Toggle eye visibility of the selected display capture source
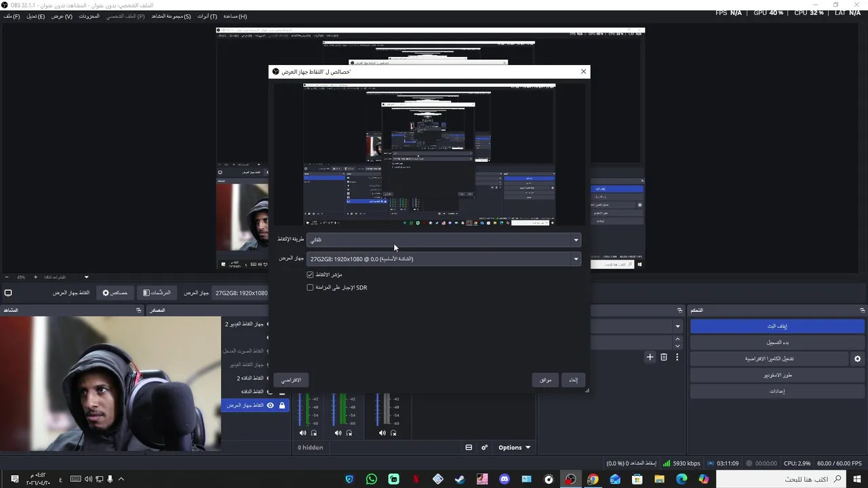This screenshot has height=488, width=868. point(270,405)
